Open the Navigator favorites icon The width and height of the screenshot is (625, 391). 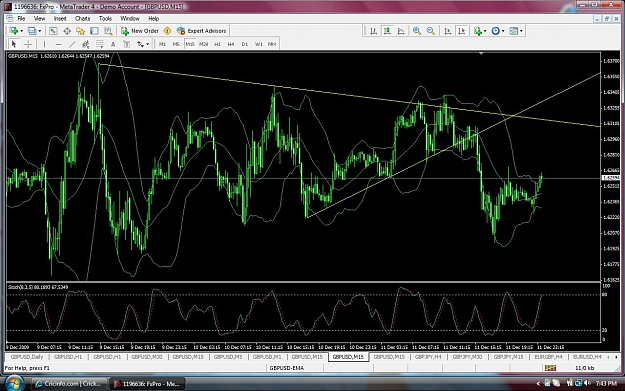pos(81,31)
